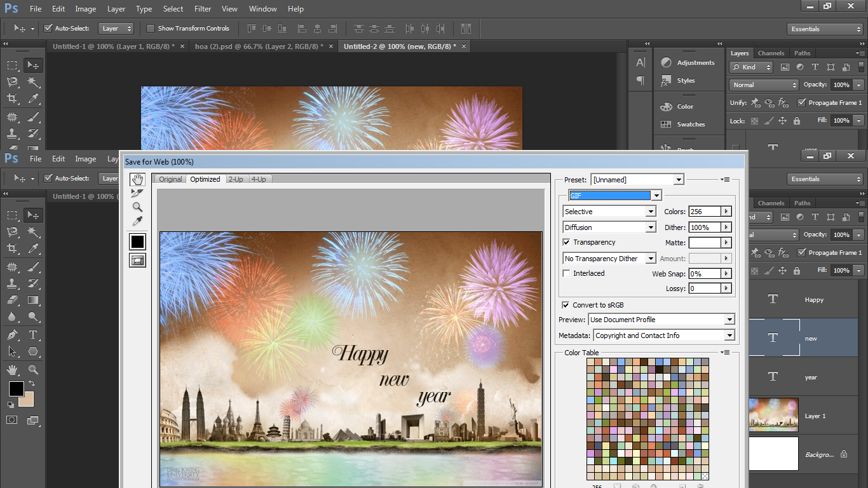Change screen mode from the toolbox
Viewport: 868px width, 488px height.
[x=33, y=420]
